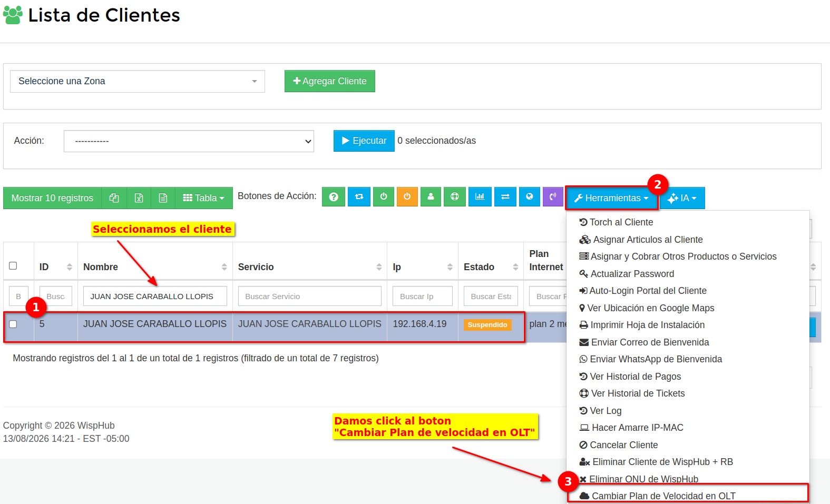Click the '0 seleccionados/as' text
Image resolution: width=830 pixels, height=504 pixels.
(x=437, y=141)
